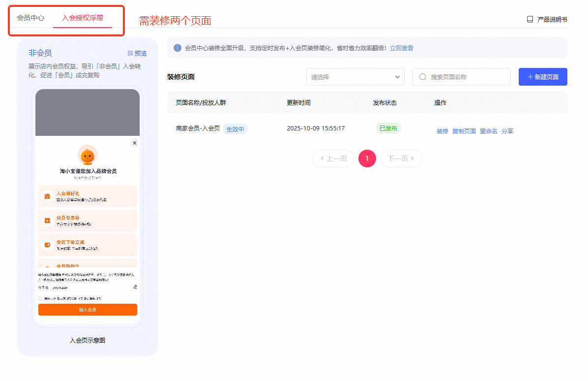Click the 已发布 status badge
This screenshot has width=588, height=381.
coord(388,128)
